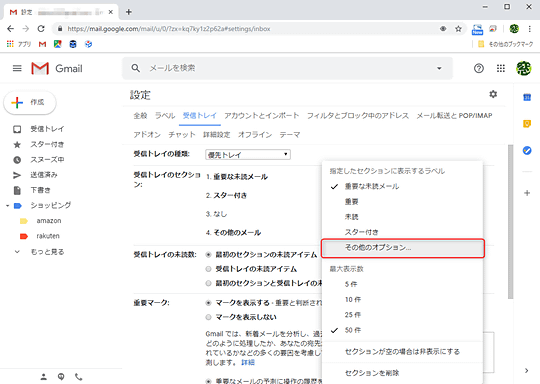Select 受信トレイの未読アイテム radio button
The image size is (540, 384).
(x=208, y=269)
